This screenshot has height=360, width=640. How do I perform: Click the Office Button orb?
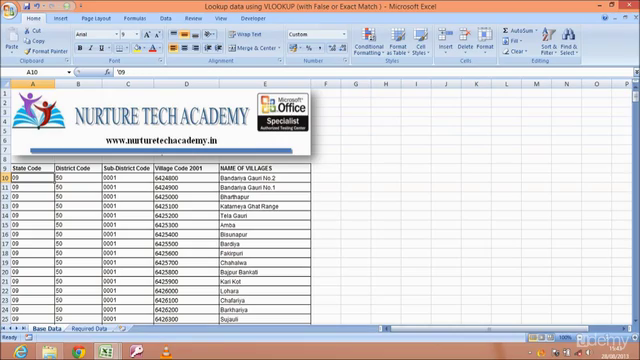click(9, 10)
